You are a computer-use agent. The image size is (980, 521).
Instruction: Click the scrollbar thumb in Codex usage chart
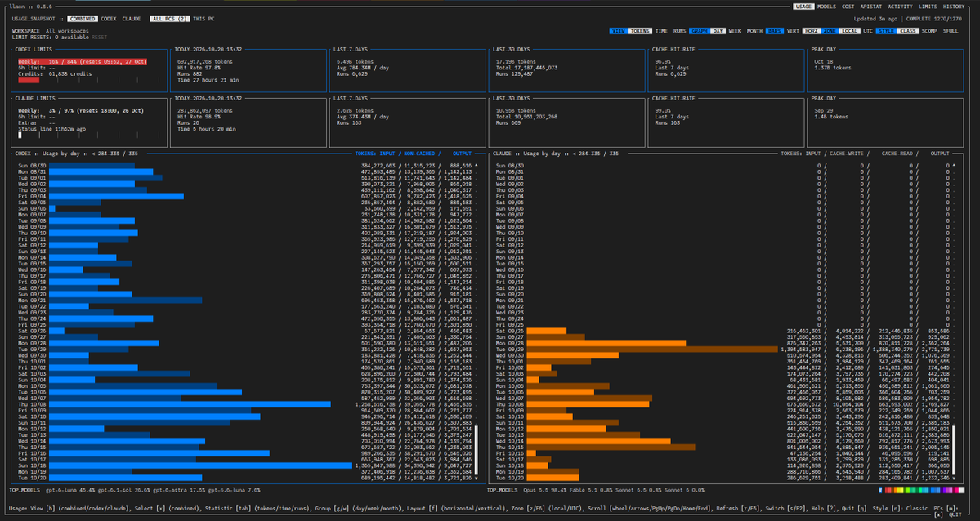click(x=477, y=451)
